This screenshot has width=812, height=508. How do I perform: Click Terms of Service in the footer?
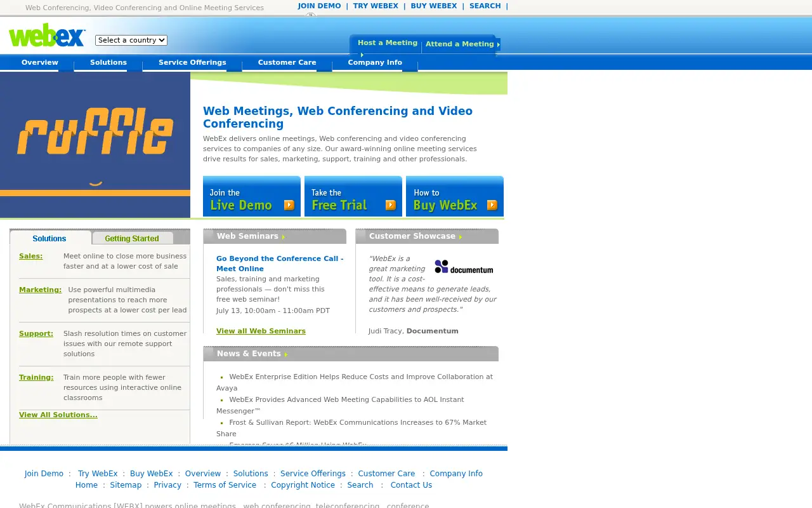[x=225, y=485]
